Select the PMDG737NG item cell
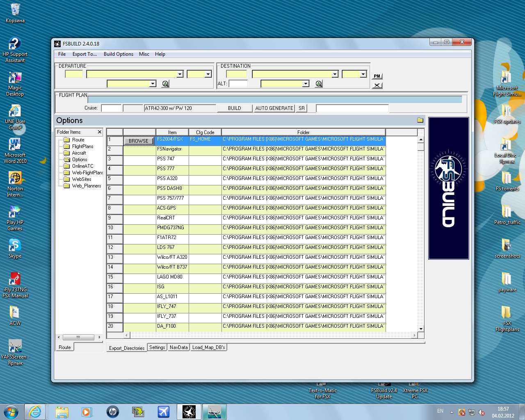525x420 pixels. click(172, 229)
